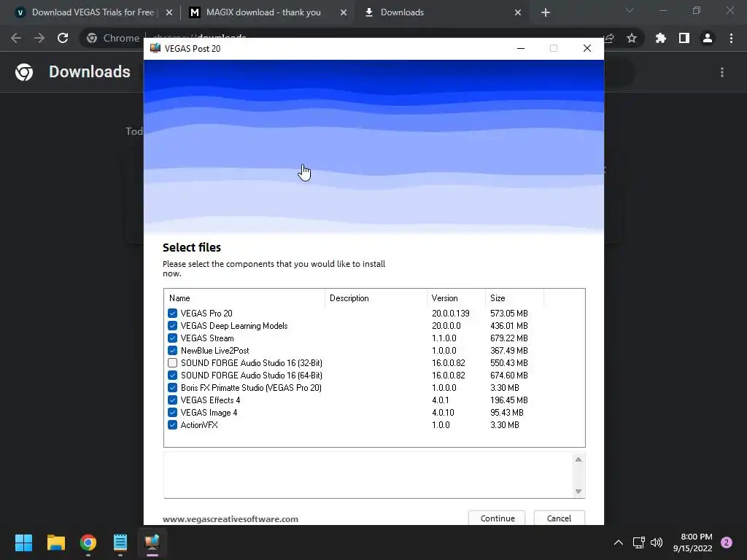The height and width of the screenshot is (560, 747).
Task: Open clock and calendar 8:00 PM
Action: pyautogui.click(x=693, y=542)
